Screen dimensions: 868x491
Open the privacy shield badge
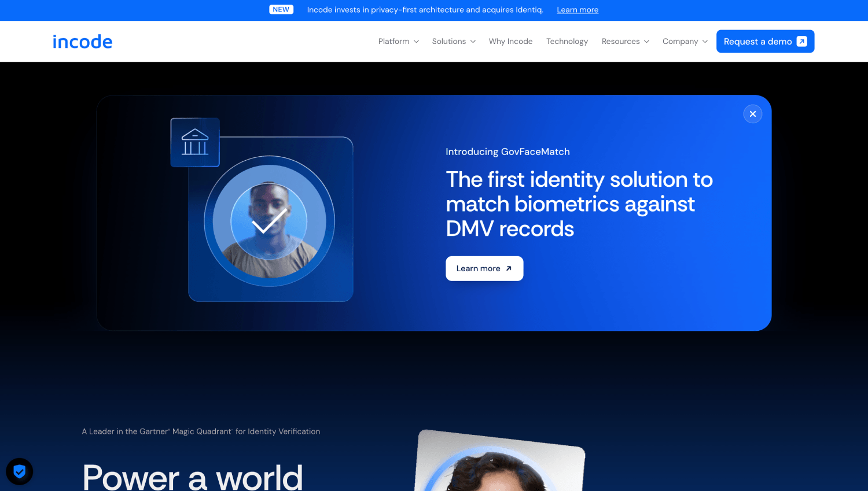pos(20,472)
